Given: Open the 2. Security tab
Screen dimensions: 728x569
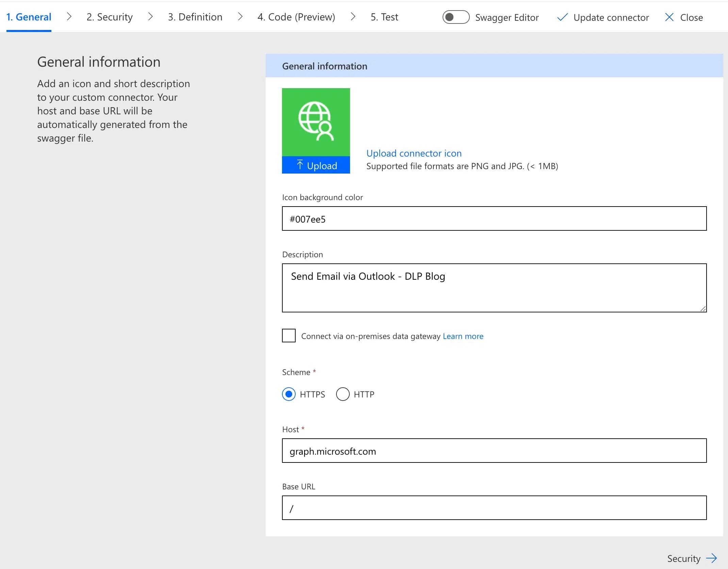Looking at the screenshot, I should click(x=110, y=17).
